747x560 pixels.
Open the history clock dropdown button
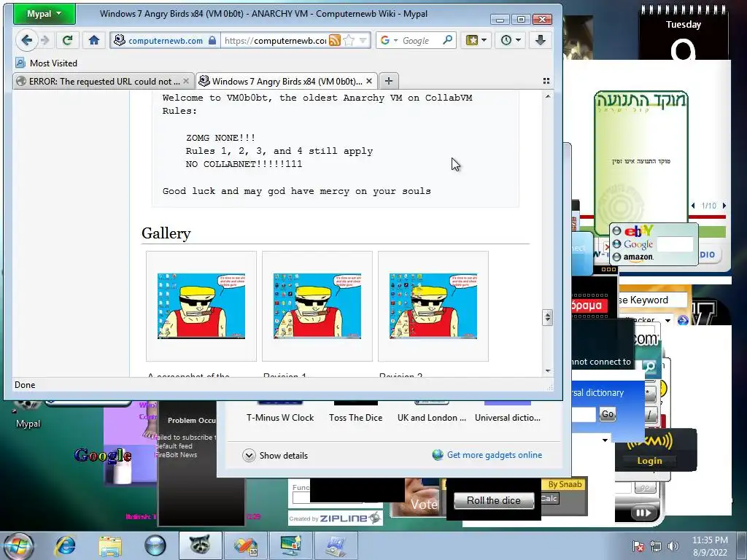tap(510, 41)
